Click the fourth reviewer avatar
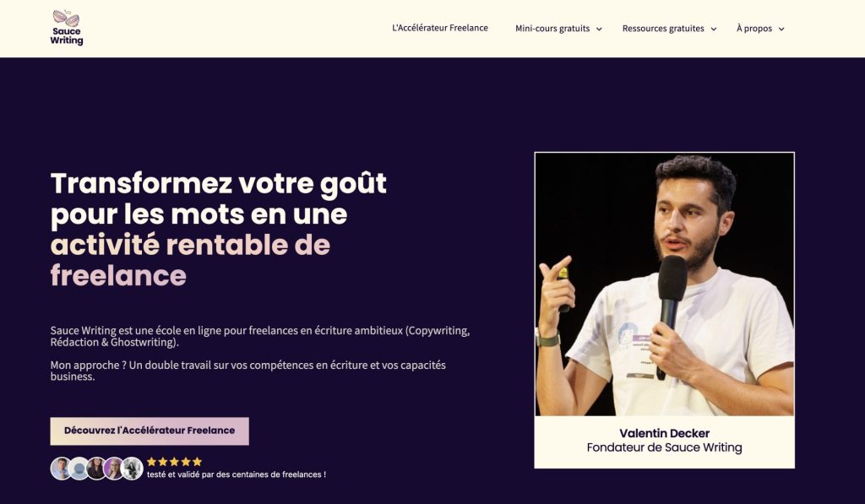Image resolution: width=865 pixels, height=504 pixels. (114, 469)
